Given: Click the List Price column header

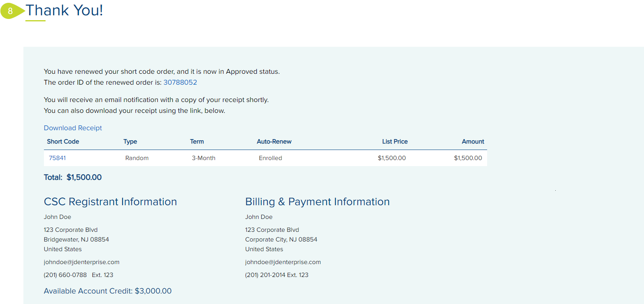Looking at the screenshot, I should coord(394,142).
